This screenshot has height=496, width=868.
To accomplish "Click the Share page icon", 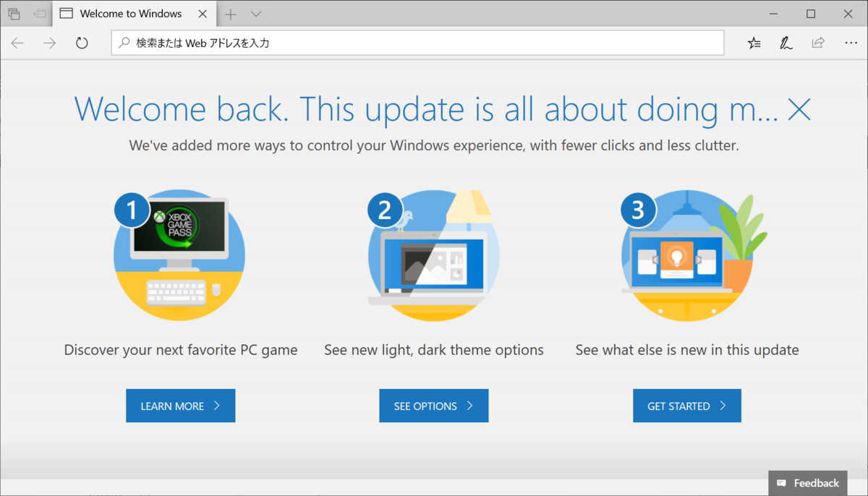I will [818, 43].
